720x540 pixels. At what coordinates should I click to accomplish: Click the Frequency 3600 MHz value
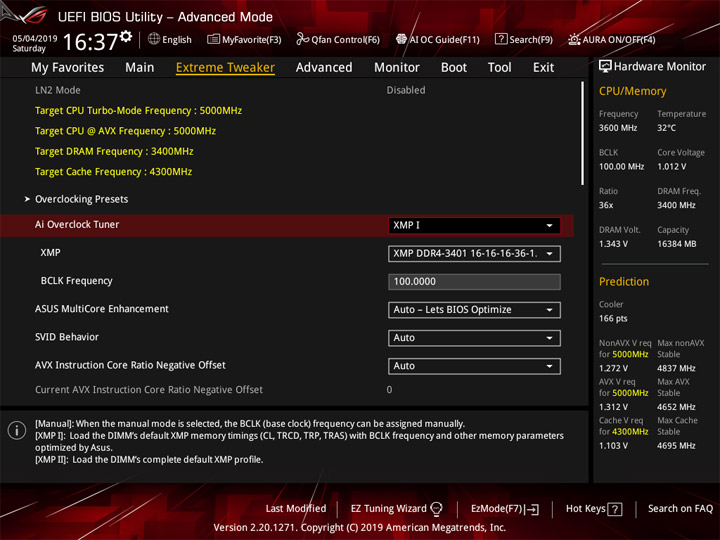pos(618,128)
